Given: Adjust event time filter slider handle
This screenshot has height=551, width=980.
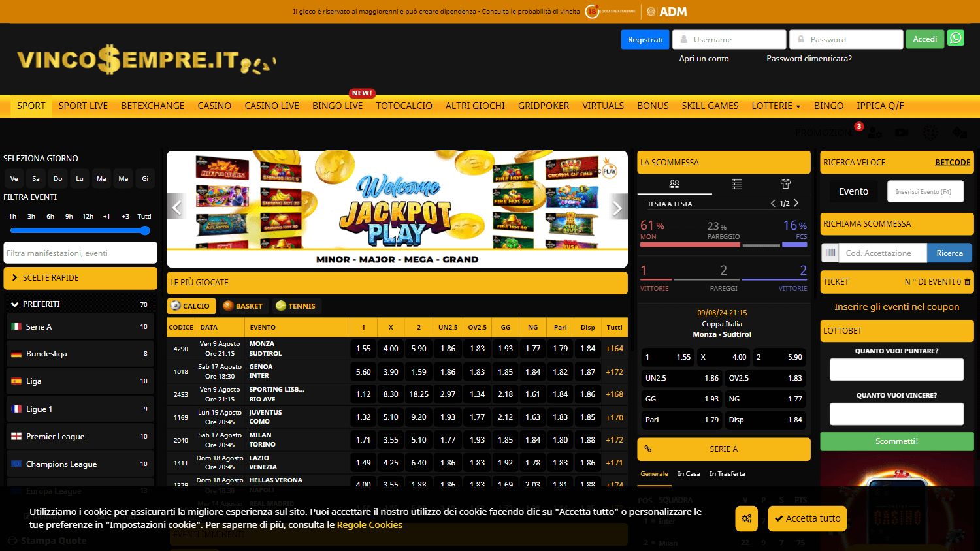Looking at the screenshot, I should pos(145,230).
